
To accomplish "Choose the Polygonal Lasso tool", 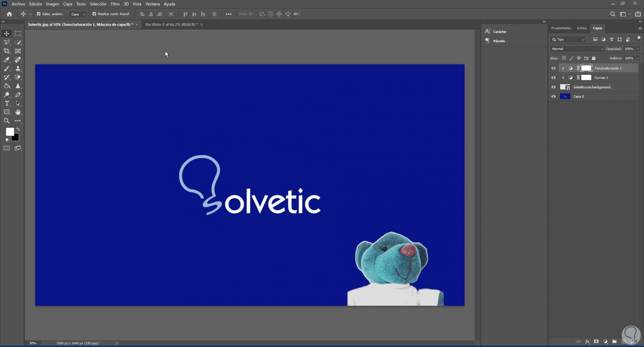I will click(7, 42).
